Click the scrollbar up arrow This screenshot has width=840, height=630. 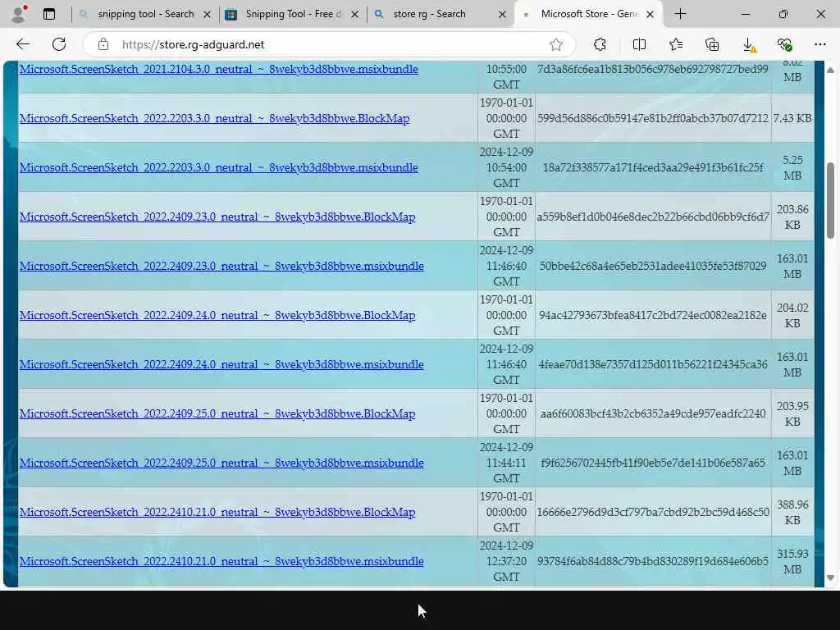[830, 71]
